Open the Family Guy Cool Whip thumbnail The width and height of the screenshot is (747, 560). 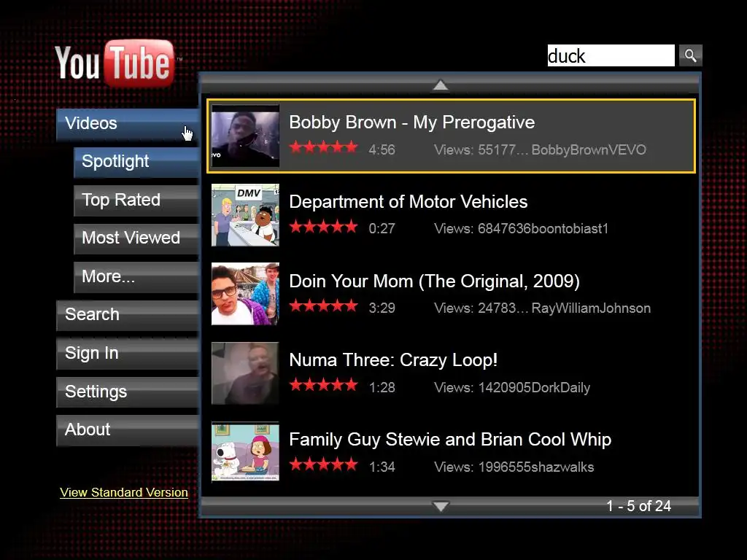pyautogui.click(x=245, y=452)
